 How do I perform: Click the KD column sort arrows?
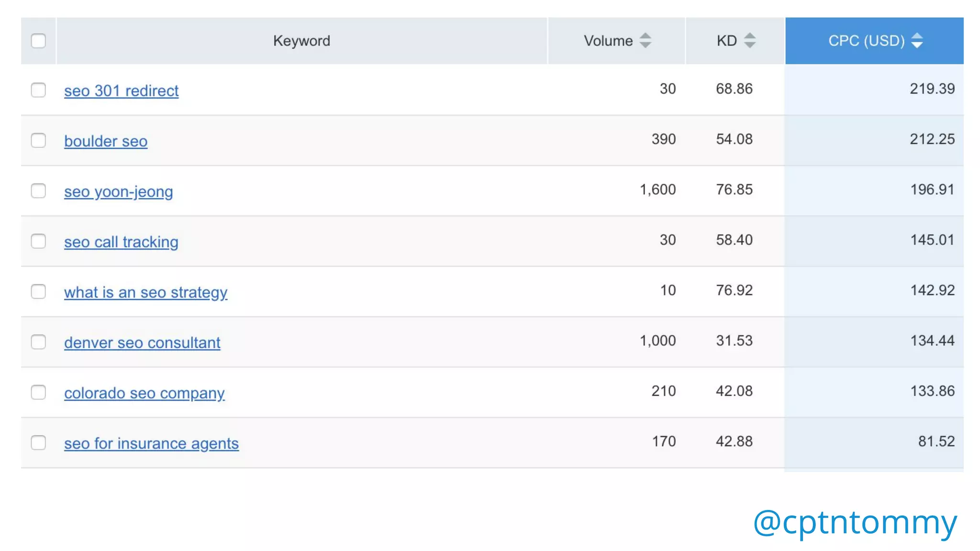tap(750, 41)
